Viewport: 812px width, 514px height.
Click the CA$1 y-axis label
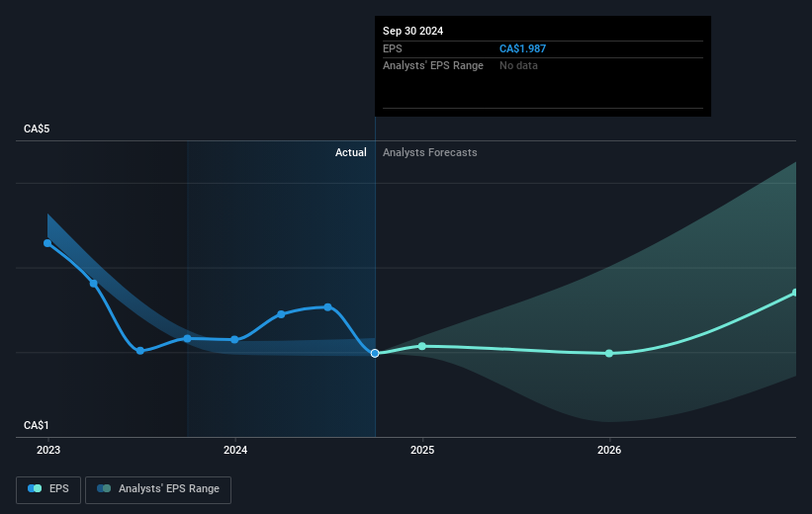(x=37, y=425)
